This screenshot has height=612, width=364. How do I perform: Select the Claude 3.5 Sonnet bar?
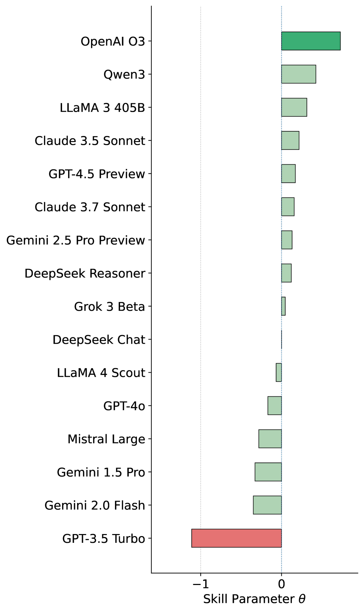pos(290,140)
